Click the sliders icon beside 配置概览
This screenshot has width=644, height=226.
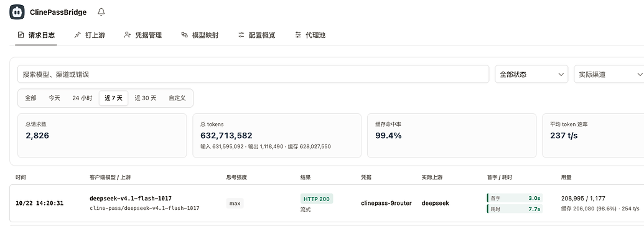pyautogui.click(x=241, y=35)
